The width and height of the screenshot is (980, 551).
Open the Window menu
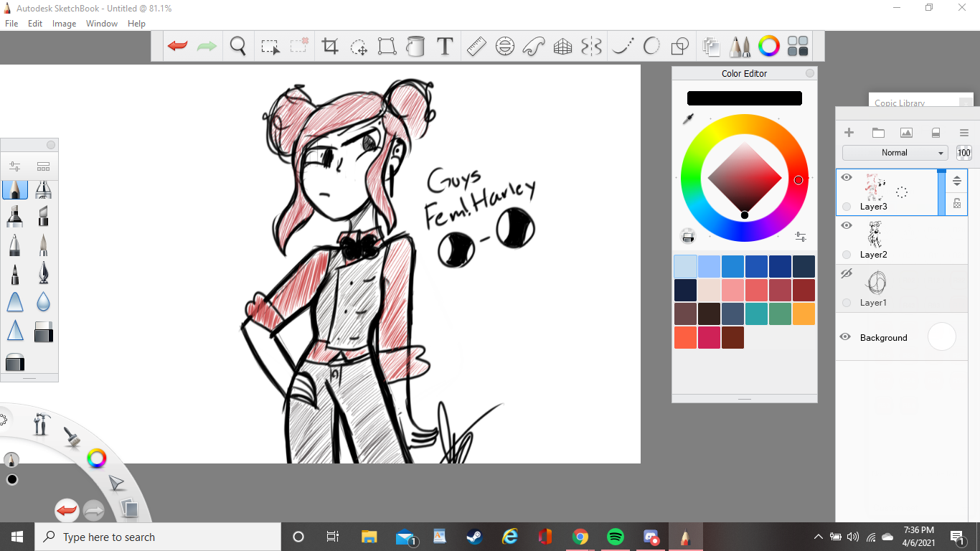point(102,24)
